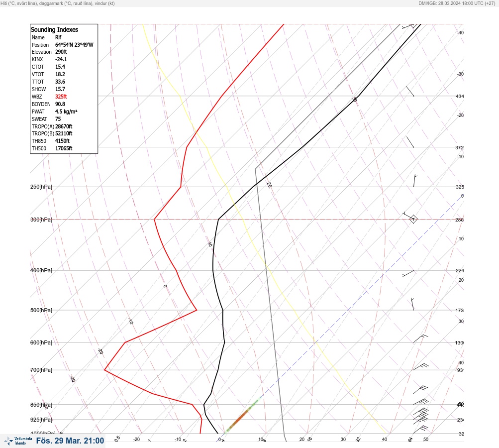Click the 'DMI/IGB: 28.03.2024 18:00 UTC (+27)' model run text

[x=457, y=3]
